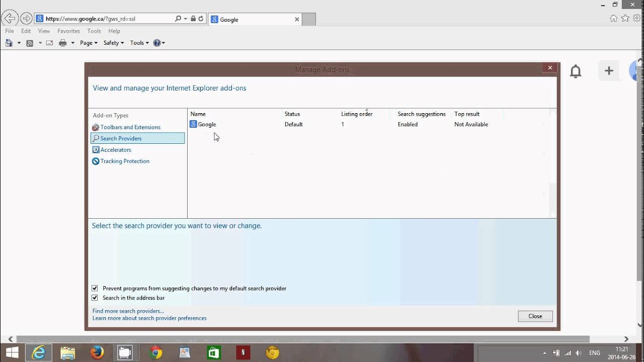Click the Close button in Manage Add-ons

(x=535, y=316)
